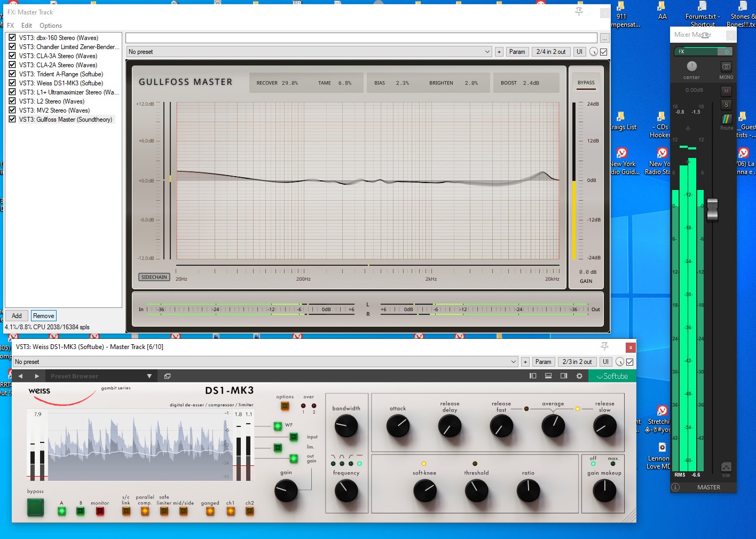Click the FX comment input field
This screenshot has height=539, width=756.
click(x=361, y=38)
